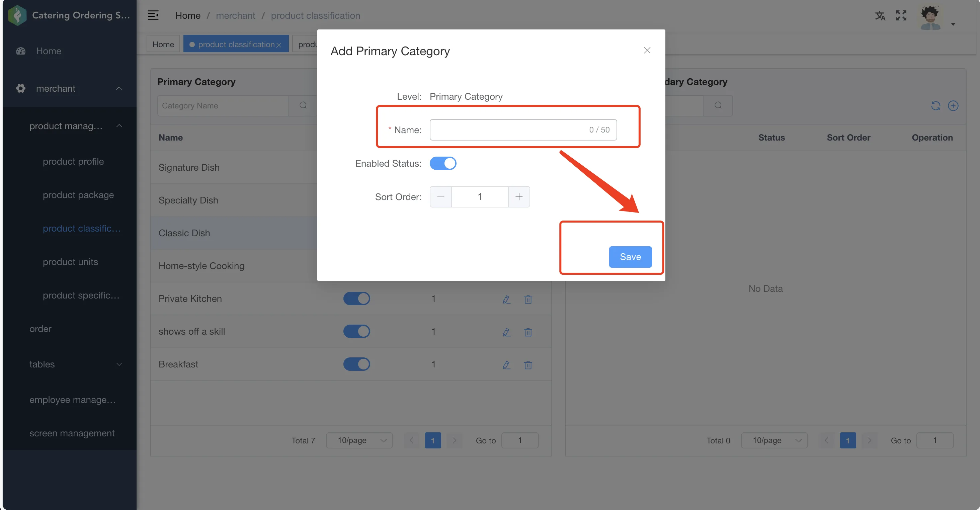The height and width of the screenshot is (510, 980).
Task: Open the Primary Category 10/page dropdown
Action: click(359, 440)
